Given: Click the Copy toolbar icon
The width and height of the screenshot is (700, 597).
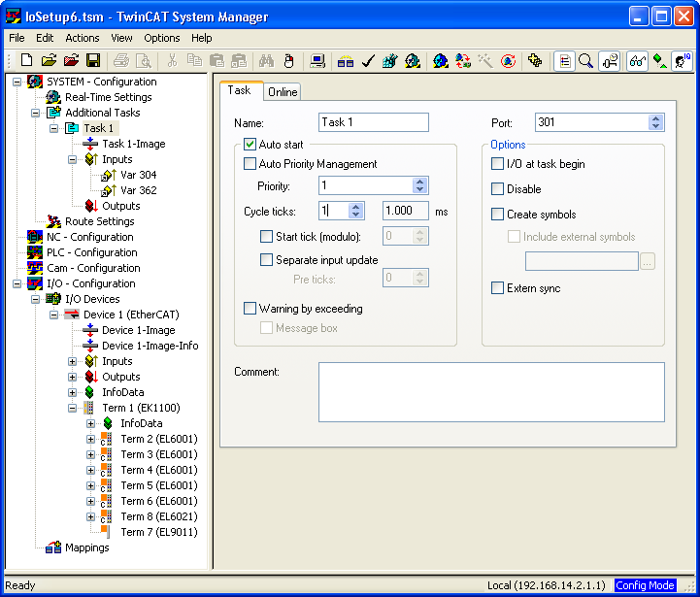Looking at the screenshot, I should click(x=194, y=60).
